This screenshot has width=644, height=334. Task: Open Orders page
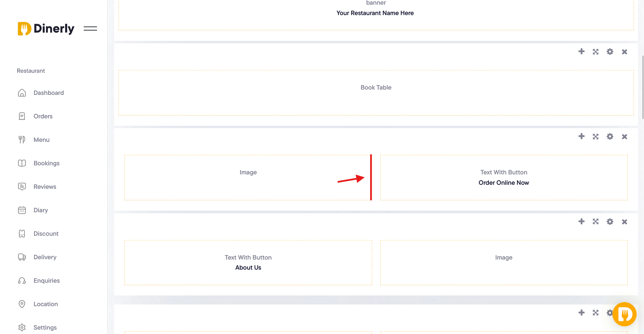43,116
